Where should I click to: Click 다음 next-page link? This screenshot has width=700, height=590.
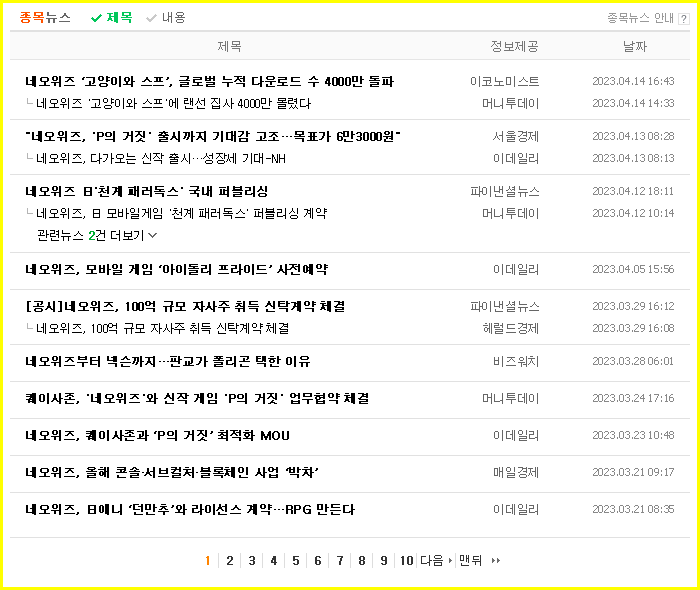coord(436,561)
